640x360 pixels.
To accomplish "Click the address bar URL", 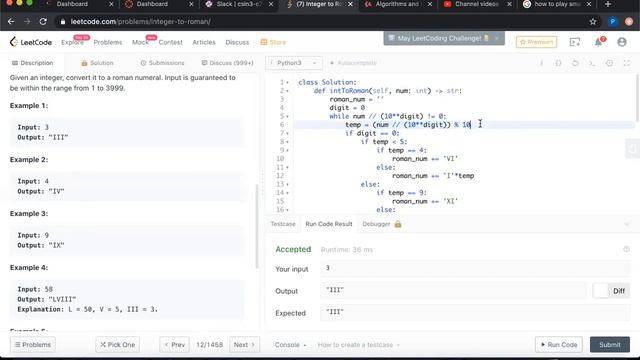I will pyautogui.click(x=141, y=22).
